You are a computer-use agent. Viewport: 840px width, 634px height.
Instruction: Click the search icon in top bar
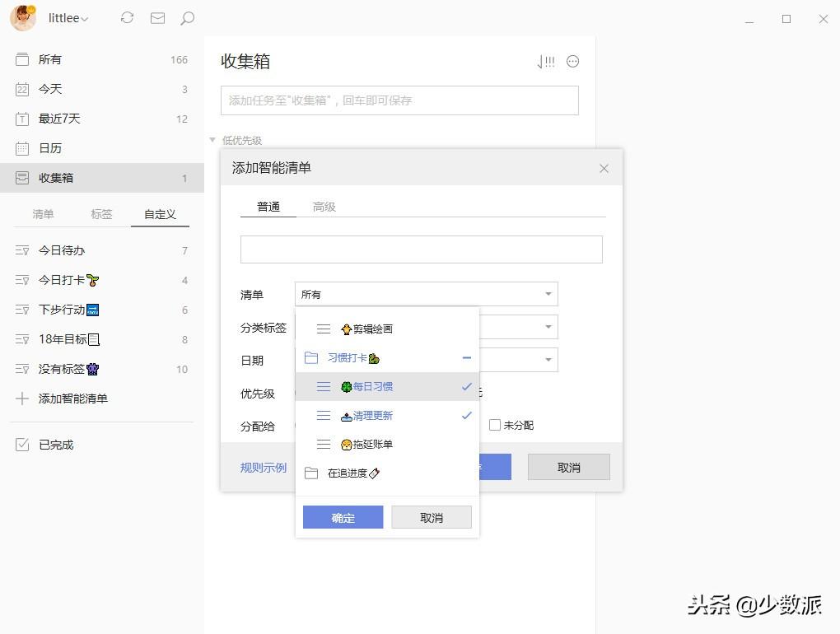[x=187, y=17]
